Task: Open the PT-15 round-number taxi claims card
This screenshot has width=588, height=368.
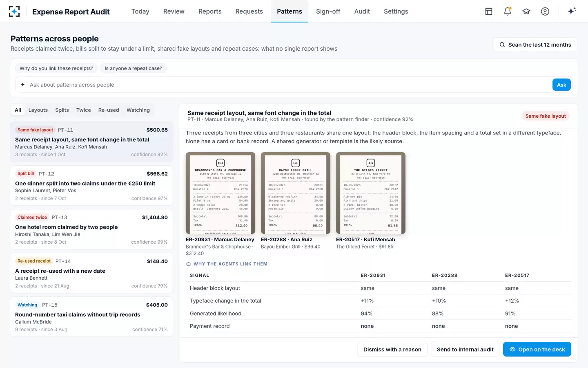Action: (91, 317)
